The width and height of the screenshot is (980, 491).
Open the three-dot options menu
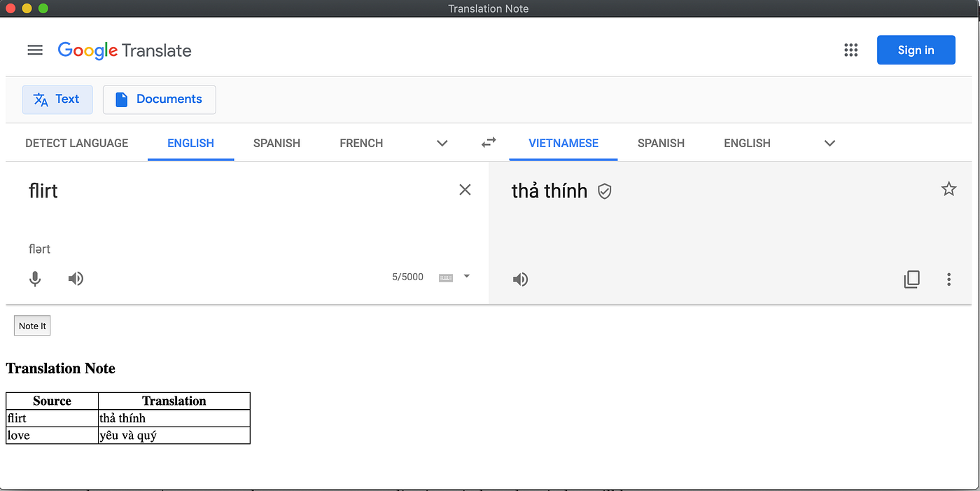coord(948,279)
